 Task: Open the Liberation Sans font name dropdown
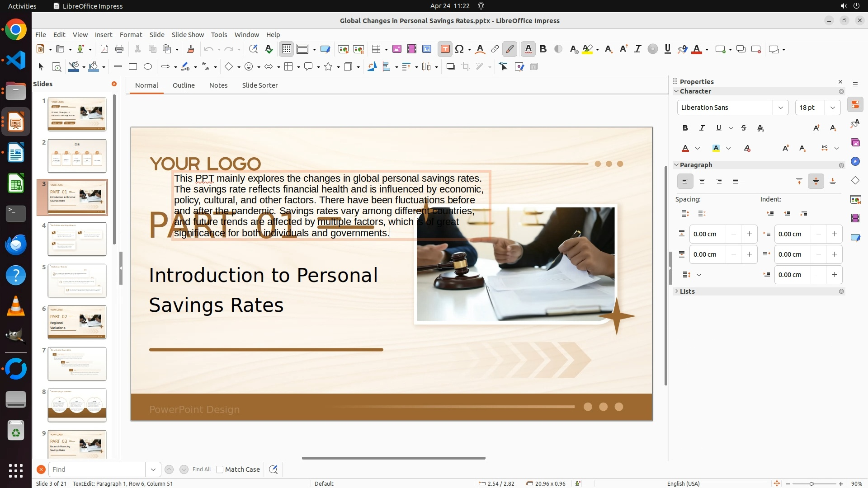coord(781,108)
